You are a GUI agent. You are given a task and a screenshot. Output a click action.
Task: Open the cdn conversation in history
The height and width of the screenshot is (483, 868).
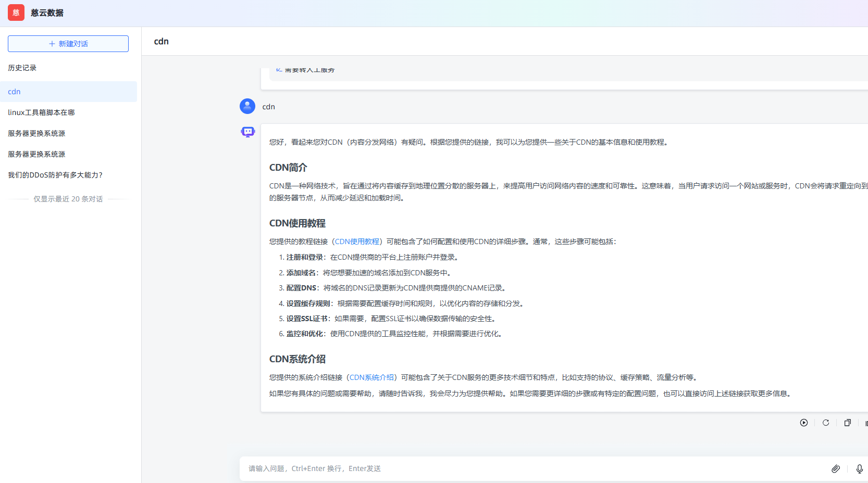point(68,92)
